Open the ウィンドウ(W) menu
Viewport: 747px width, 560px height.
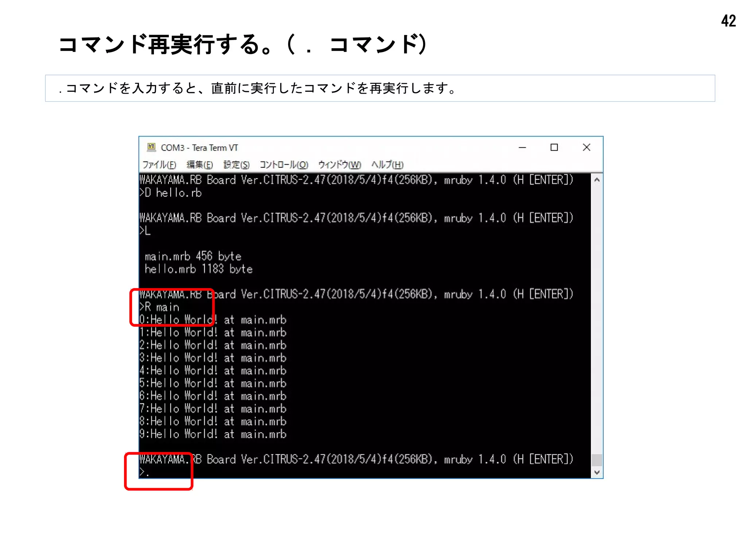pyautogui.click(x=340, y=165)
